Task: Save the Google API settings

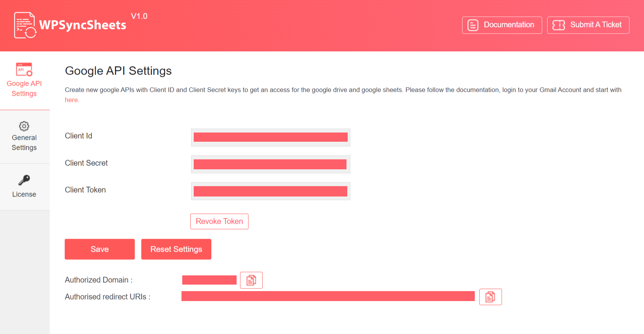Action: (x=100, y=249)
